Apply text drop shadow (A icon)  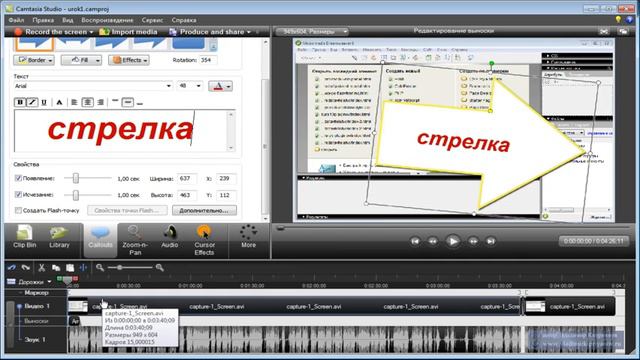click(59, 102)
